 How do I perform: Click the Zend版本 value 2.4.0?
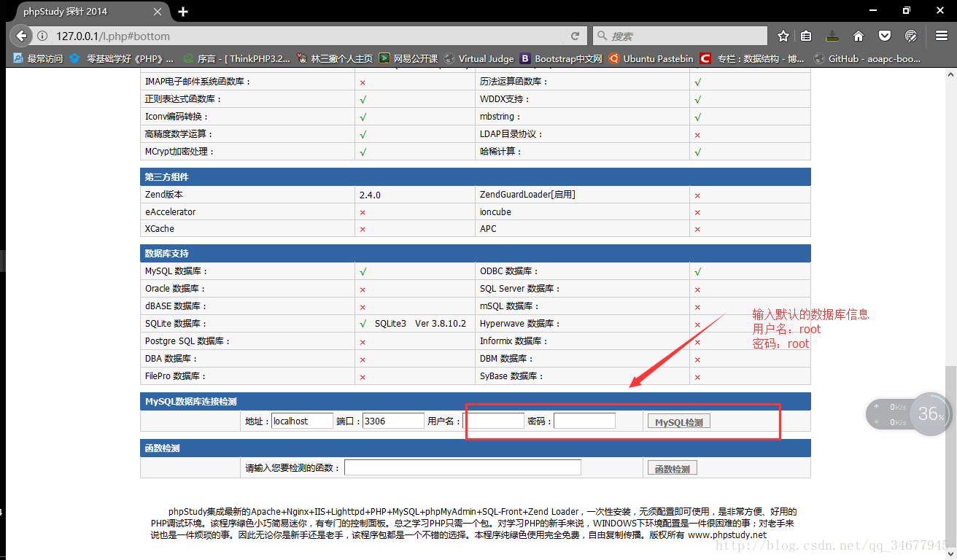[x=370, y=195]
